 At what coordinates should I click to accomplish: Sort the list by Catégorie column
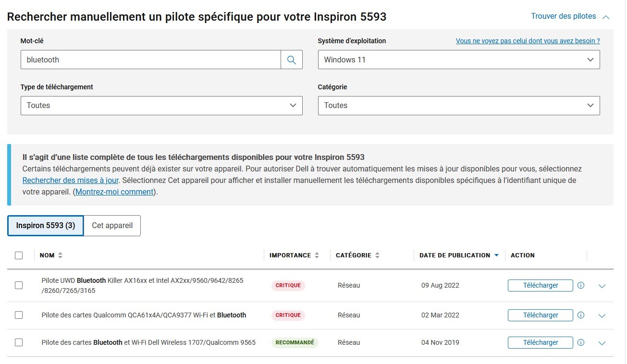(x=377, y=255)
